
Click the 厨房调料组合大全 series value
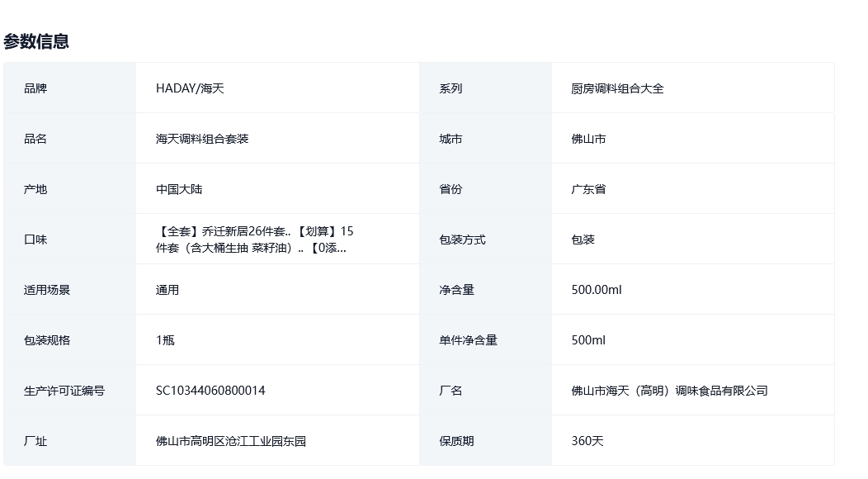click(617, 88)
